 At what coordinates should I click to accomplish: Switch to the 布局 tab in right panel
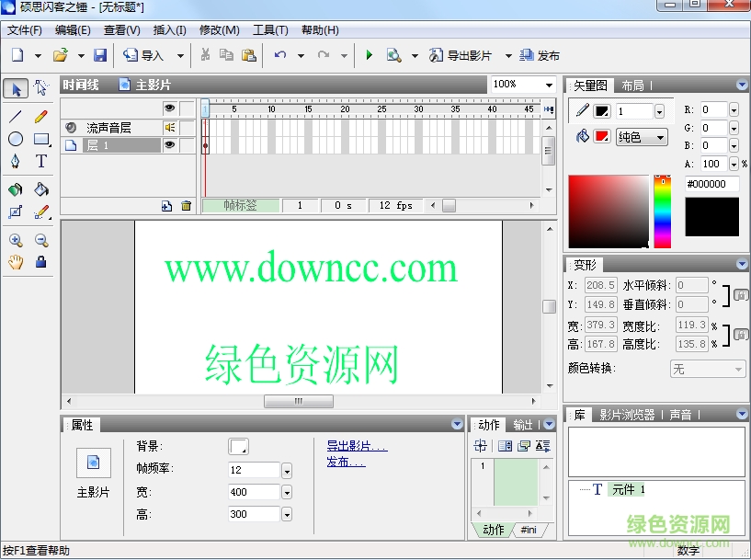point(634,84)
